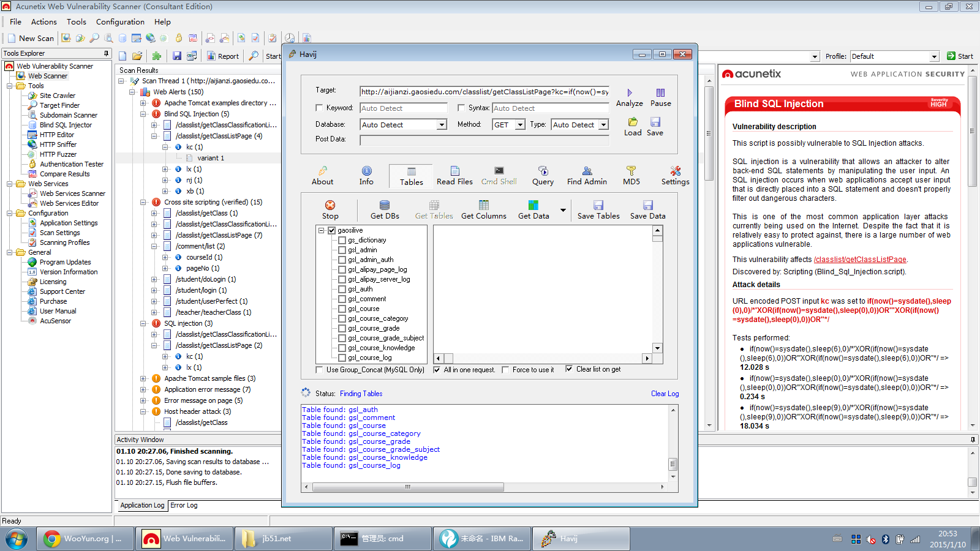The image size is (980, 551).
Task: Open Havij Settings
Action: point(675,176)
